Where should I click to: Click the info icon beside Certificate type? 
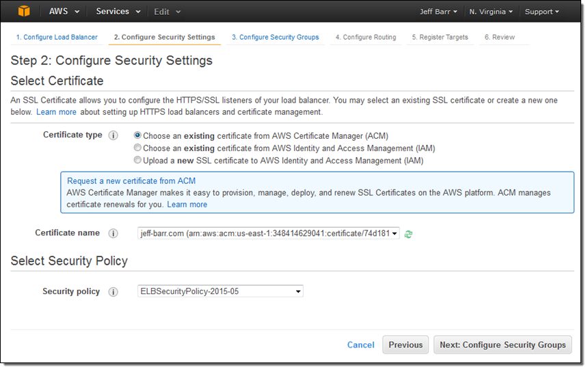(113, 135)
